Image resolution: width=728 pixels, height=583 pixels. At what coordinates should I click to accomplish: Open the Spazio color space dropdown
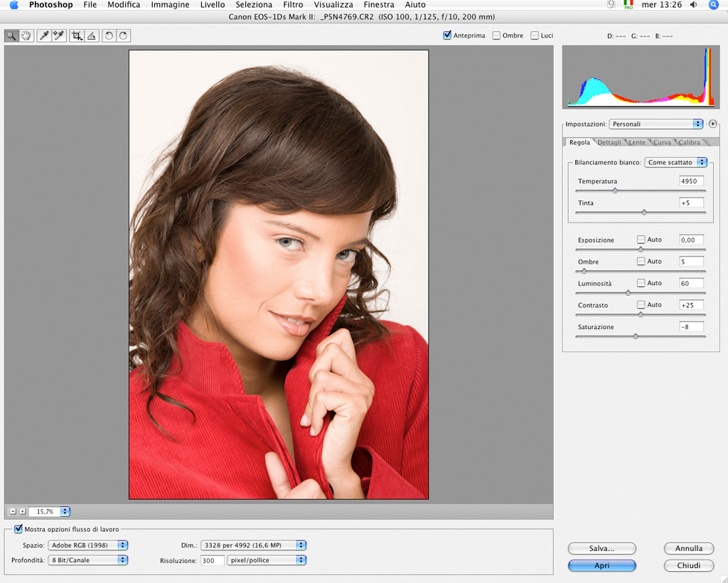click(87, 545)
